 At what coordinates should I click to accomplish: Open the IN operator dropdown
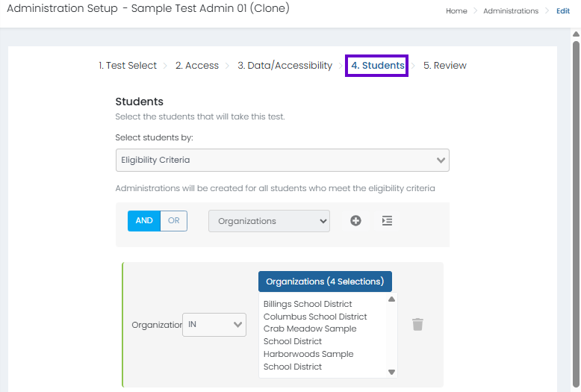214,325
